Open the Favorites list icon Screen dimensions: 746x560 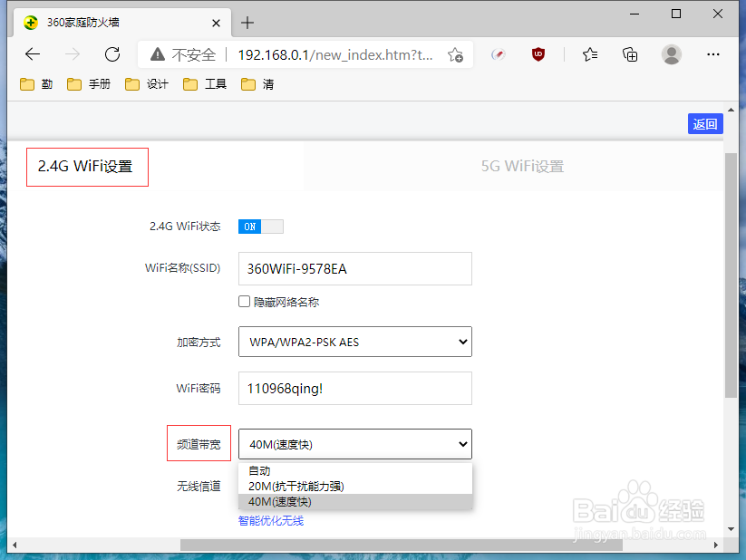tap(590, 54)
